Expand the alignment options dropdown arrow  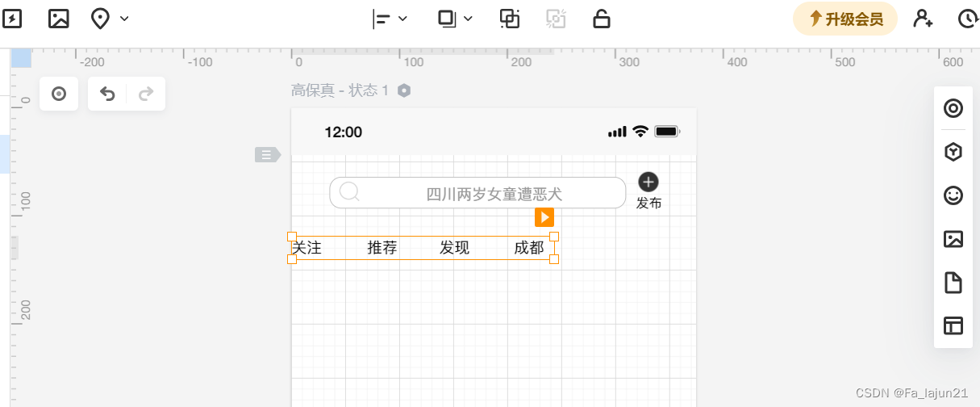(x=403, y=19)
